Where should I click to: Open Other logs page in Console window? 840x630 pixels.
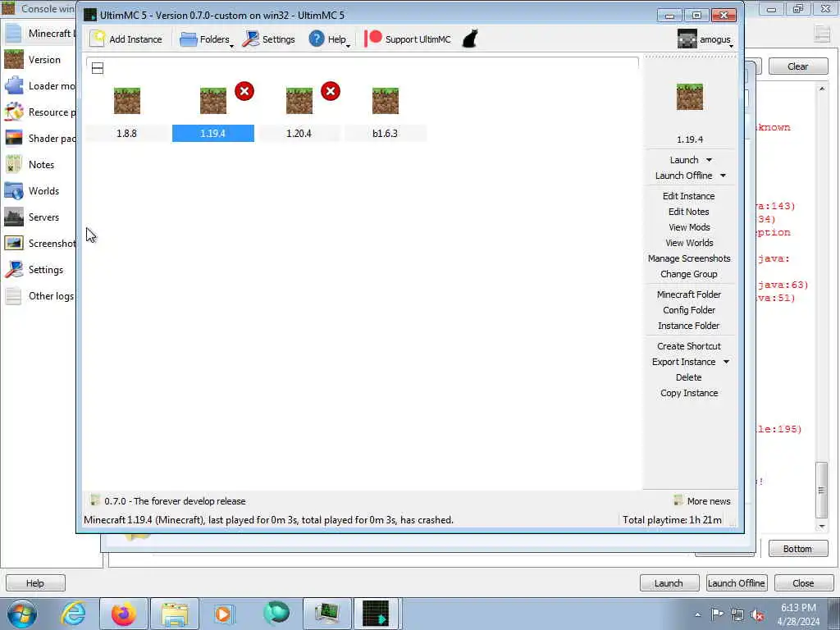tap(38, 295)
